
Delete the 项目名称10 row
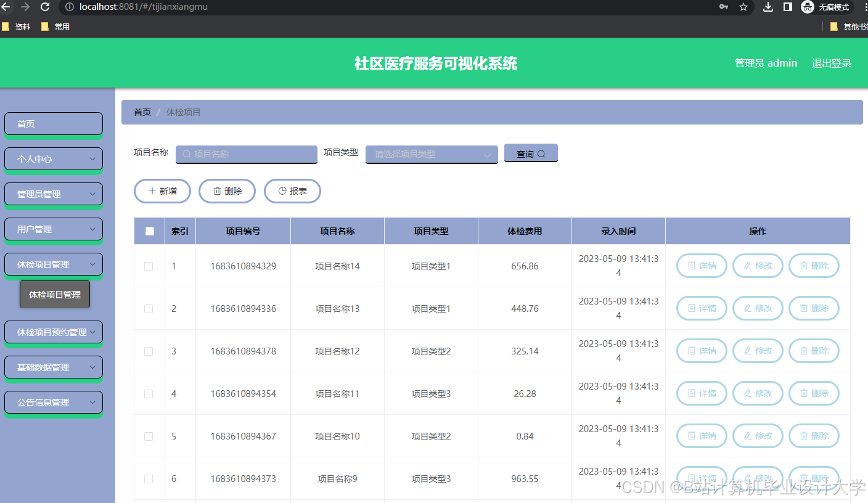pos(814,436)
